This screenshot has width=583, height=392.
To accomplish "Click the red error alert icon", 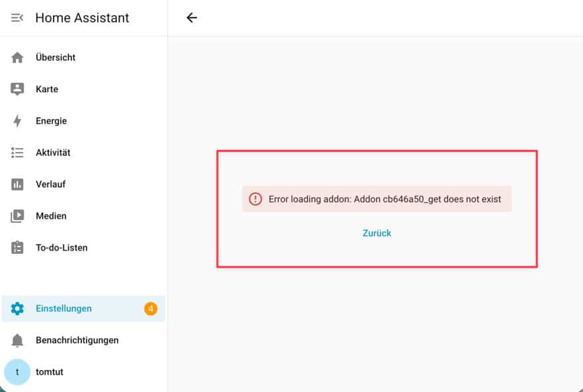I will [x=255, y=199].
